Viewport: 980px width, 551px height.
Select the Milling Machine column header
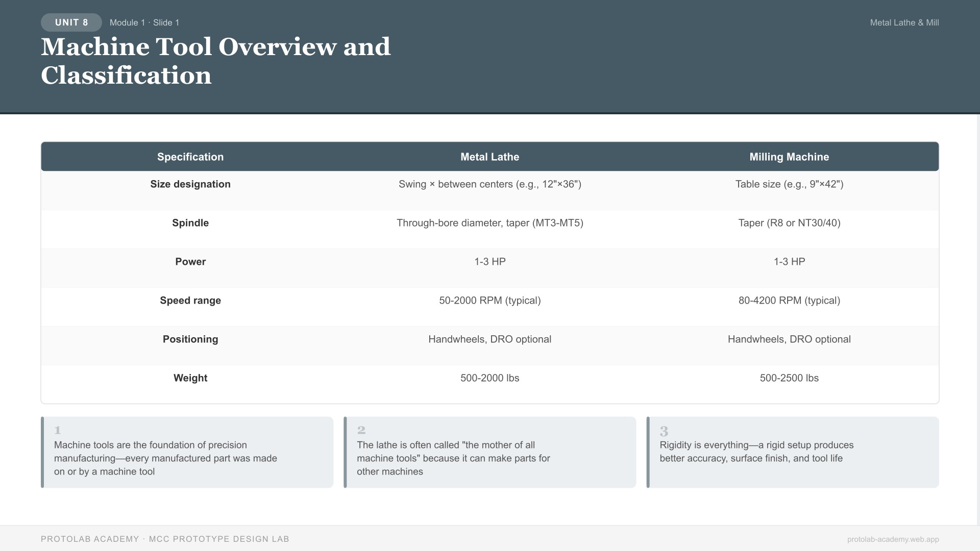789,157
